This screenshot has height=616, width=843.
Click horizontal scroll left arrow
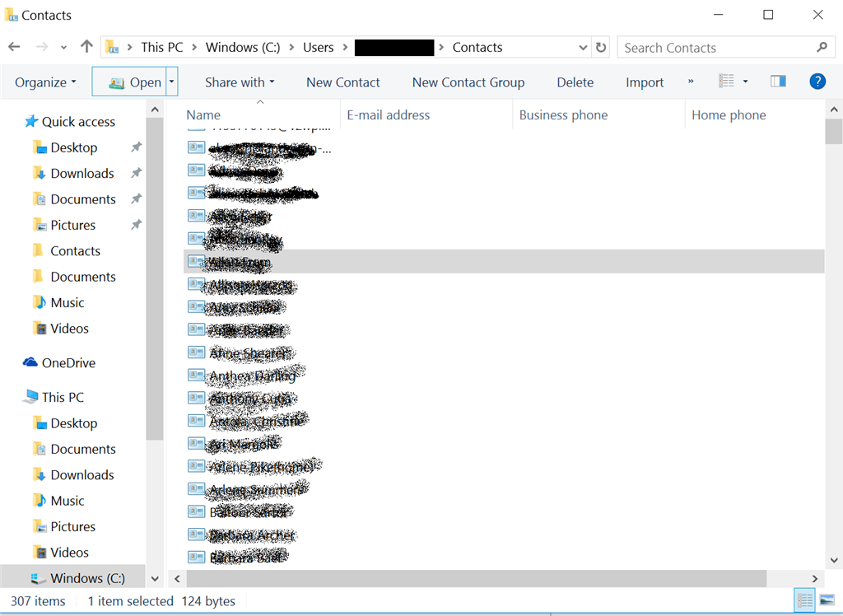pyautogui.click(x=178, y=578)
